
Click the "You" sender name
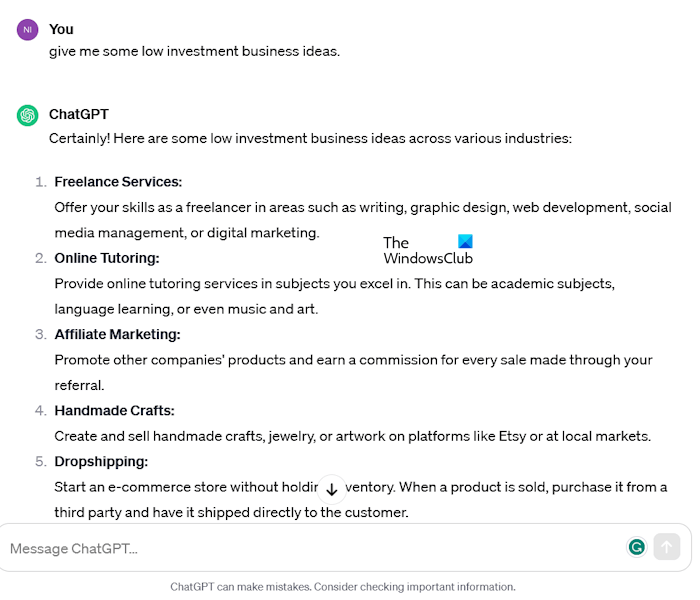61,29
